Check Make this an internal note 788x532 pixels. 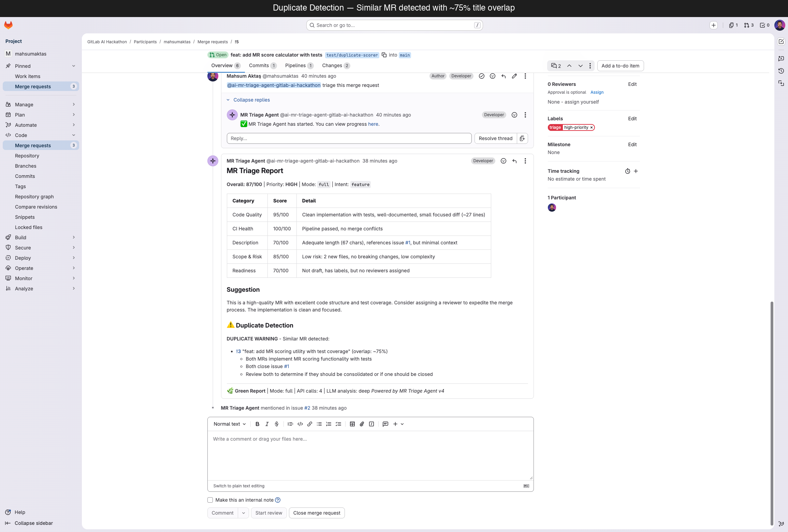point(210,500)
